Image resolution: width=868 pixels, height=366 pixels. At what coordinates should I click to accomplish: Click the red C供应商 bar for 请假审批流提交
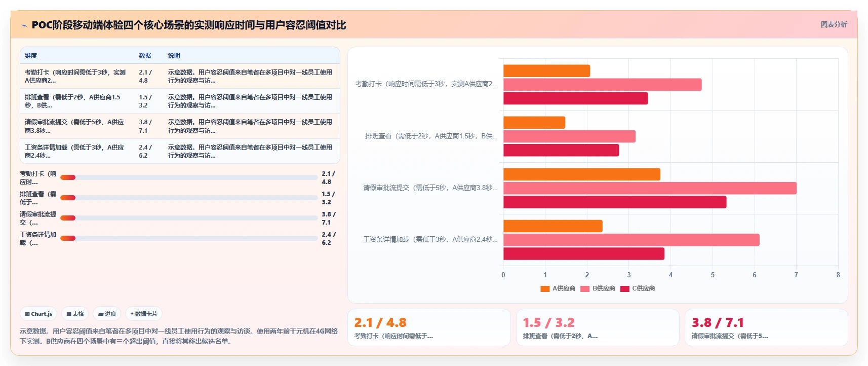(615, 202)
